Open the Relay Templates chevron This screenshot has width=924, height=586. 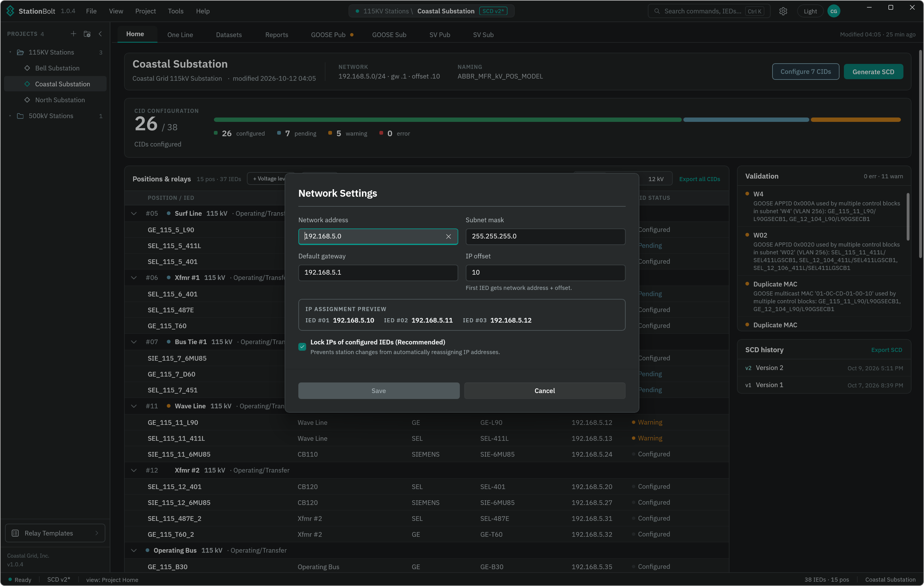[97, 533]
